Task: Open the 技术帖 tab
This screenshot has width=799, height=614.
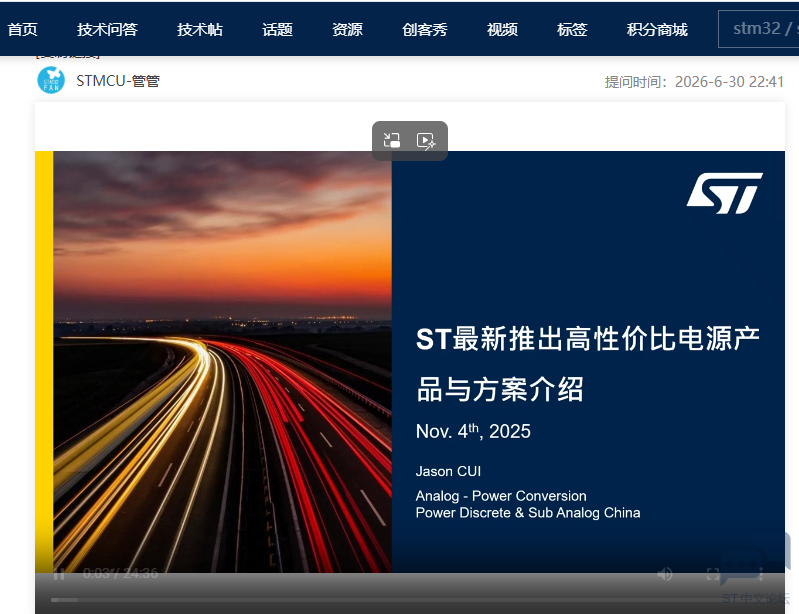Action: pos(200,30)
